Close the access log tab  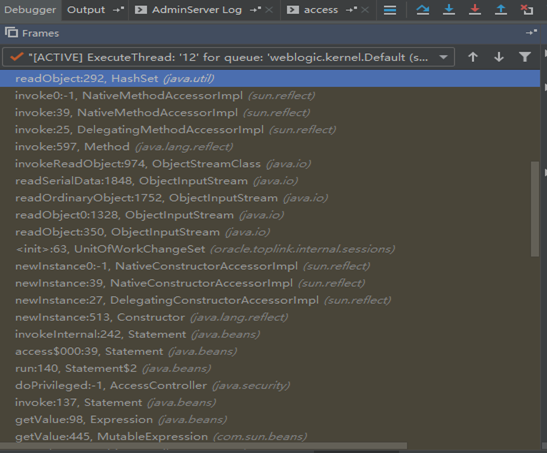coord(365,10)
